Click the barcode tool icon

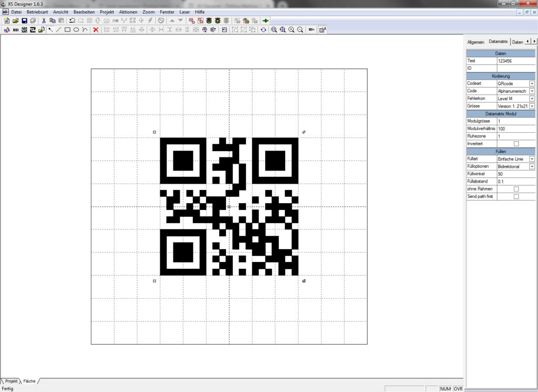click(x=16, y=30)
